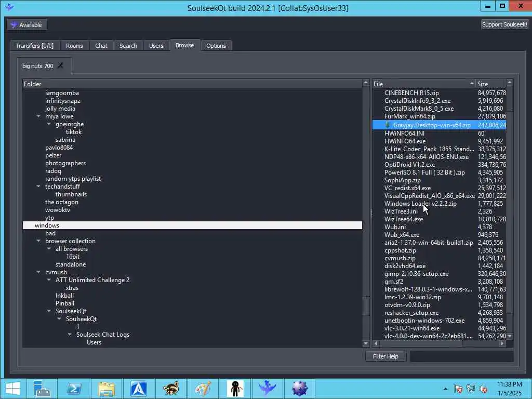The width and height of the screenshot is (532, 399).
Task: Select the standalone folder
Action: [x=71, y=264]
